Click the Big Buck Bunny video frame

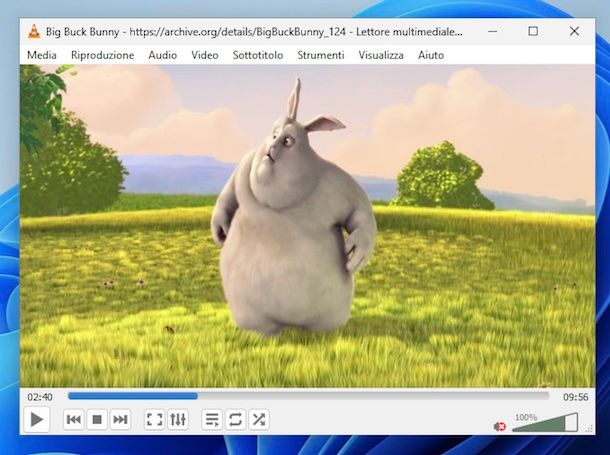point(307,226)
